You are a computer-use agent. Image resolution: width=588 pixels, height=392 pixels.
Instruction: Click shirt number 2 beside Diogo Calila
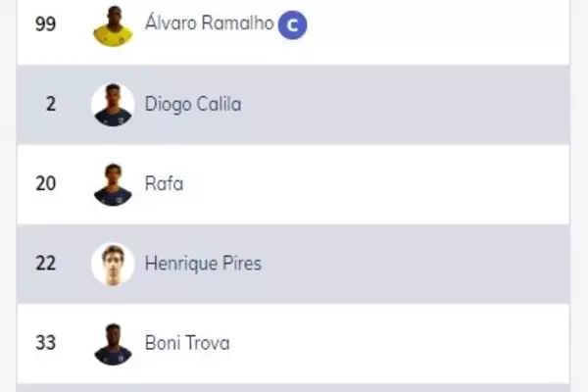[x=50, y=104]
